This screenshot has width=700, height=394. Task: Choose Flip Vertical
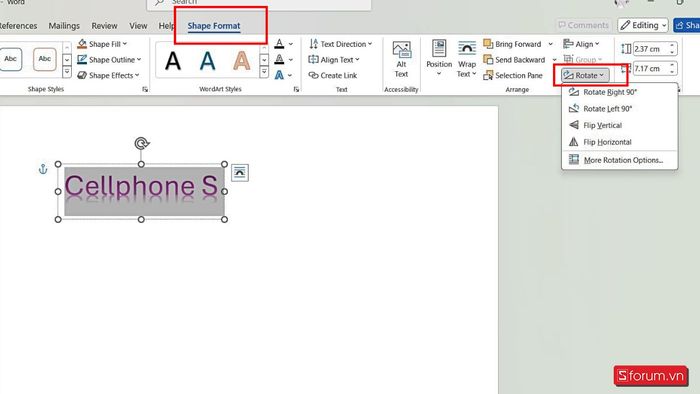(x=620, y=125)
